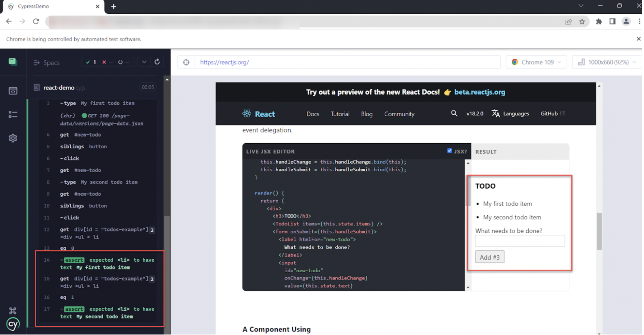
Task: Expand the test options chevron dropdown
Action: 144,62
